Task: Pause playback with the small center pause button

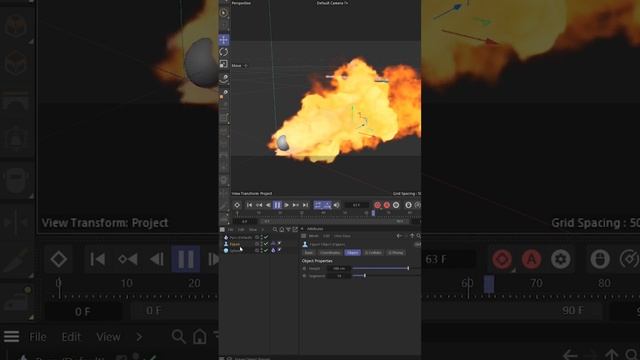Action: coord(277,205)
